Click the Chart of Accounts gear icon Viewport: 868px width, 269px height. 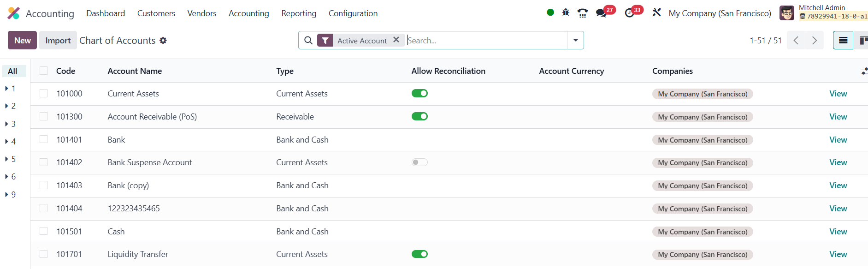[163, 41]
